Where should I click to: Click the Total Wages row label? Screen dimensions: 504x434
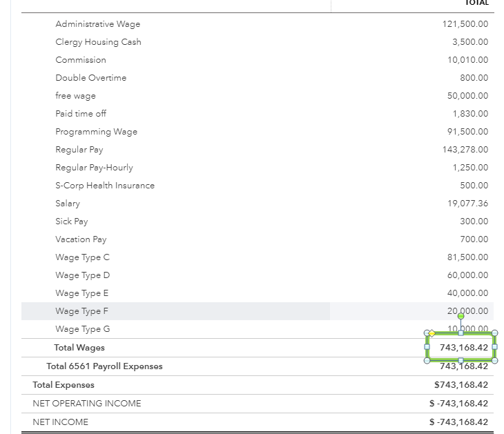pos(79,348)
